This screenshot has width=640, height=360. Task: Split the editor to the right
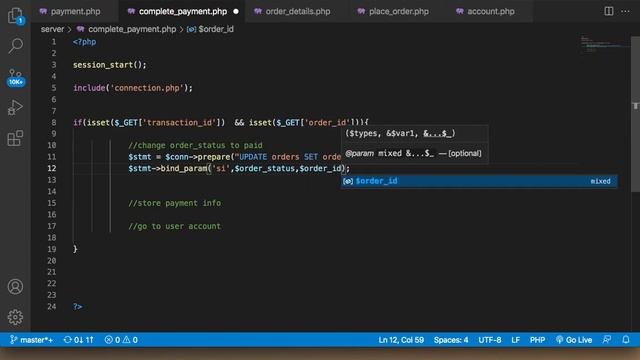609,11
